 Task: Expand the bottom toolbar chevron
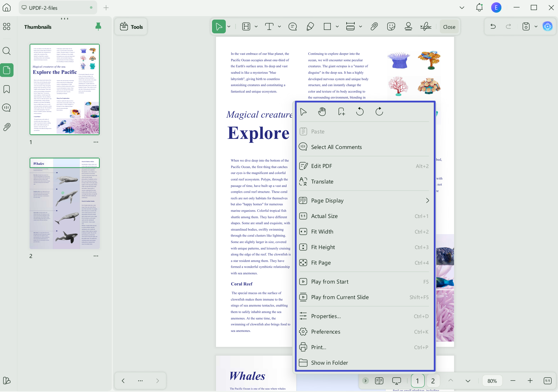[365, 381]
